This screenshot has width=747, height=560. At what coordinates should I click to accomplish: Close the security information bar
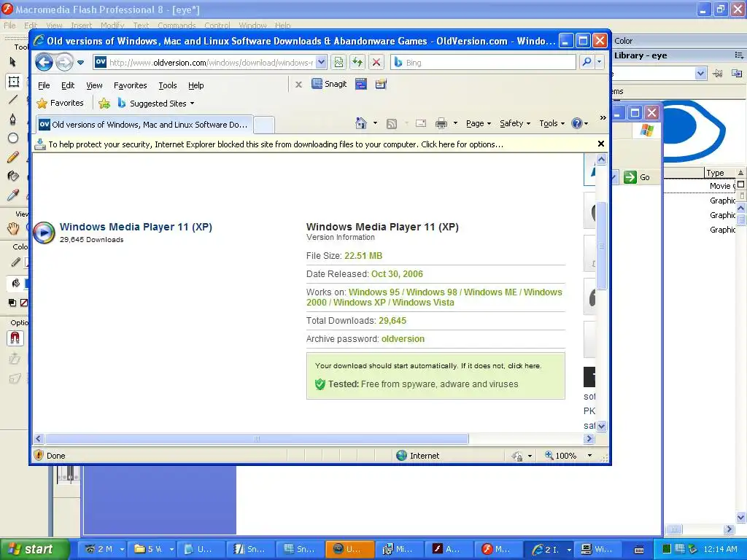(x=601, y=144)
